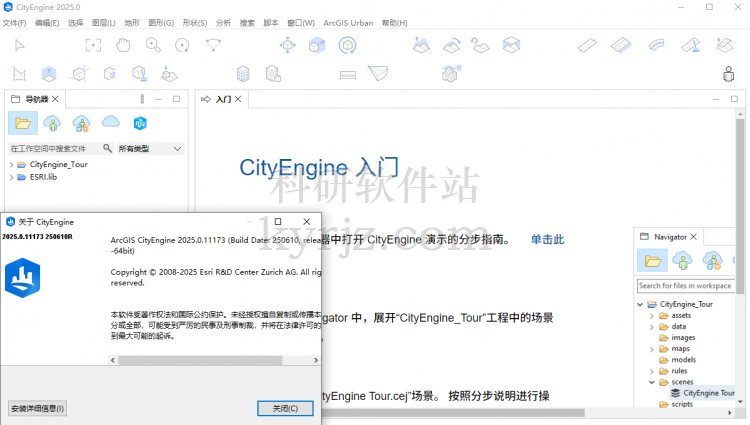Click the portal groups cloud icon in 导航器
The image size is (750, 425).
pyautogui.click(x=81, y=123)
